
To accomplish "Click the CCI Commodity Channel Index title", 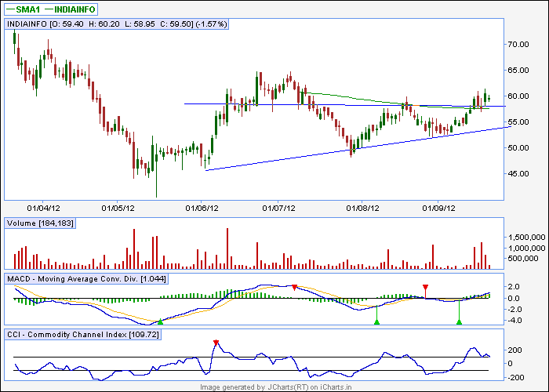I will (x=83, y=335).
